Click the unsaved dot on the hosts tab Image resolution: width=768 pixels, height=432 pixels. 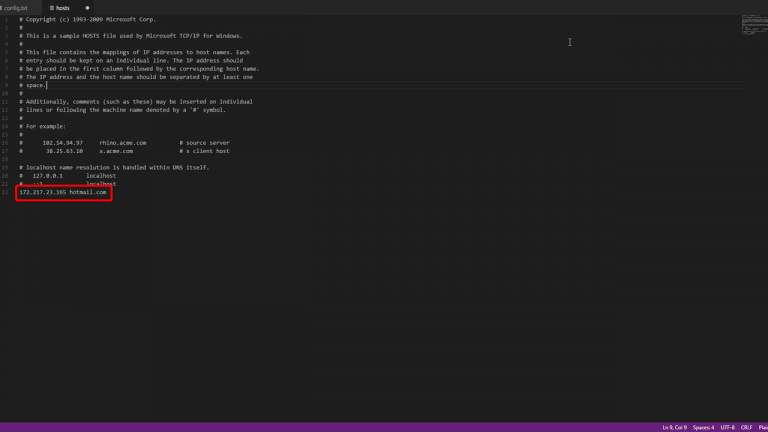87,8
